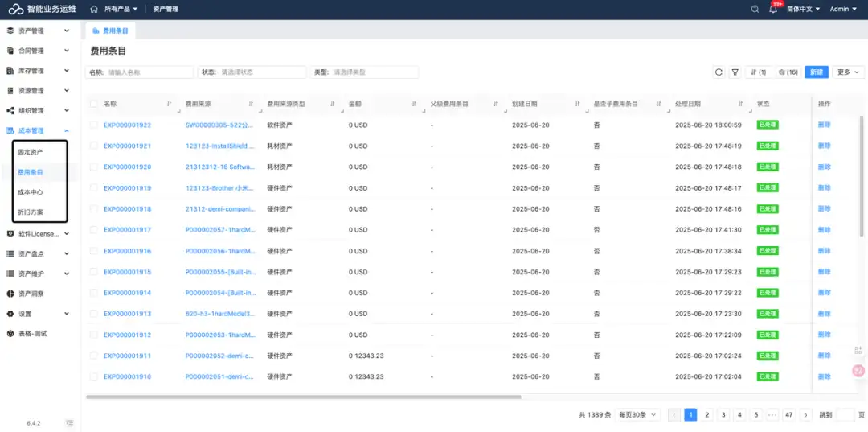
Task: Open the notification bell icon
Action: coord(773,10)
